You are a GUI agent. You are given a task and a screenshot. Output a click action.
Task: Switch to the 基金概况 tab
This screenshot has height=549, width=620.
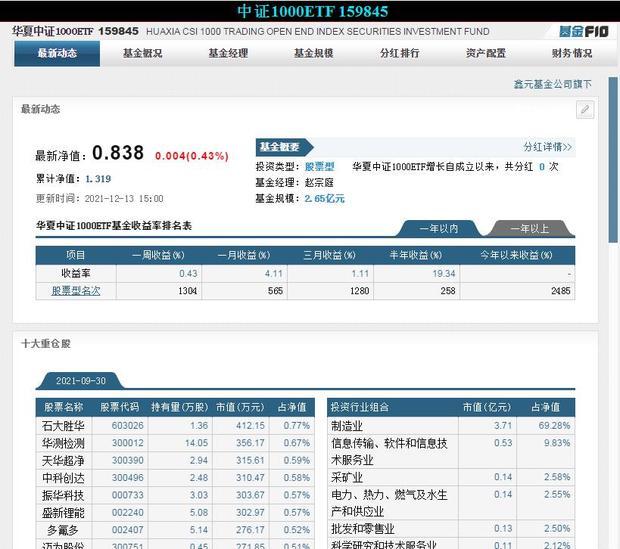[143, 53]
